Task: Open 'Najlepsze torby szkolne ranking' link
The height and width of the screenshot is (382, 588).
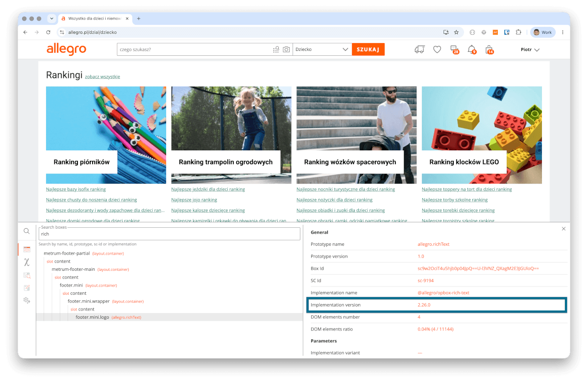Action: [x=455, y=200]
